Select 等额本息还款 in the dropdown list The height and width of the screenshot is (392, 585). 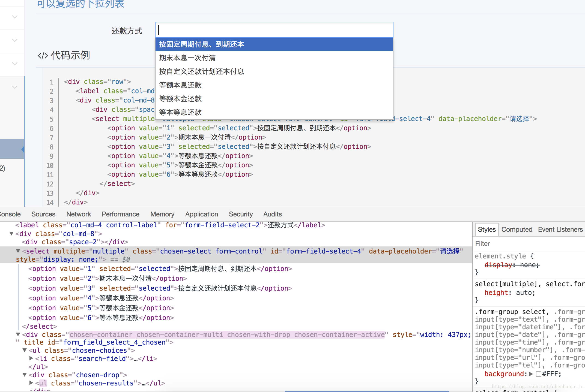click(274, 85)
